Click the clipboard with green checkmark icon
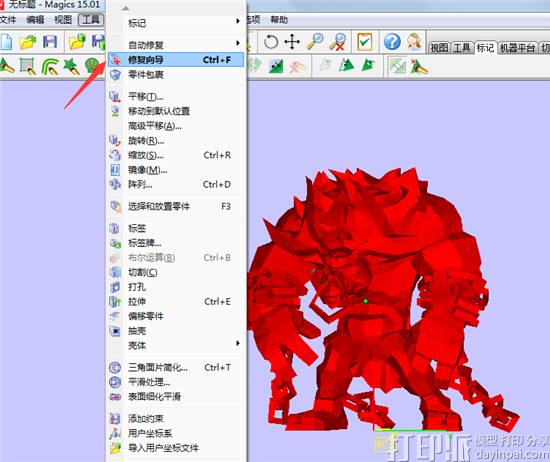 364,42
